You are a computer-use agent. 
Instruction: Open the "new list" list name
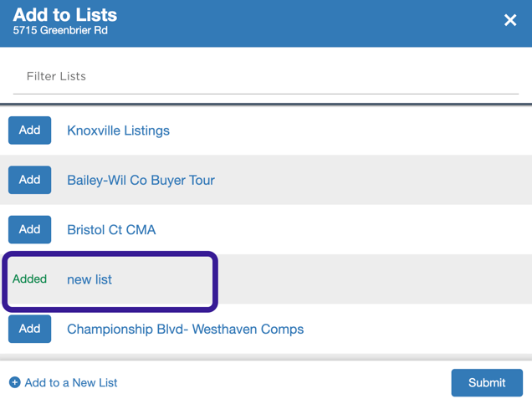(90, 279)
